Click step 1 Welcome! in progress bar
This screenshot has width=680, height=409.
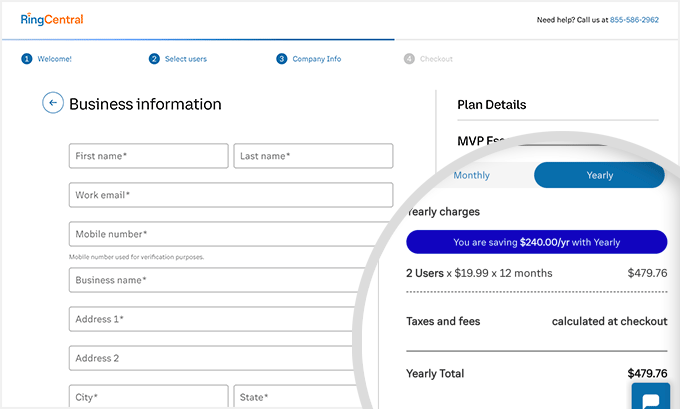coord(46,59)
